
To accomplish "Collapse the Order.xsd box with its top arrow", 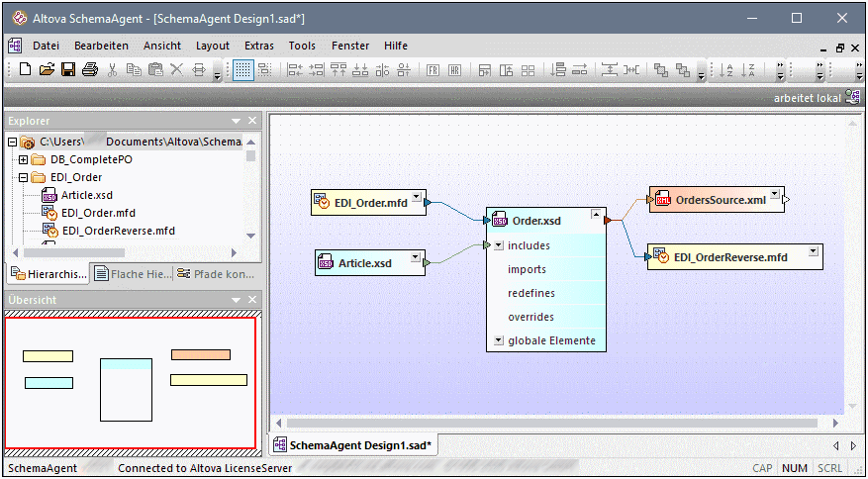I will coord(595,214).
